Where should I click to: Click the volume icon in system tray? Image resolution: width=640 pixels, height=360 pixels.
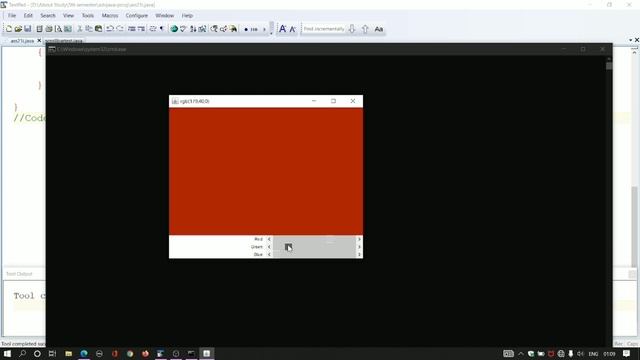pos(580,354)
